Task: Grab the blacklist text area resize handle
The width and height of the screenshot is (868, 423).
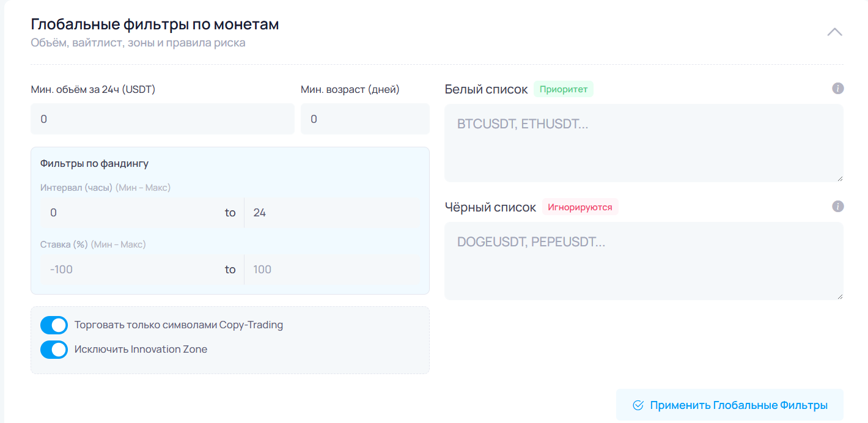Action: [x=840, y=296]
